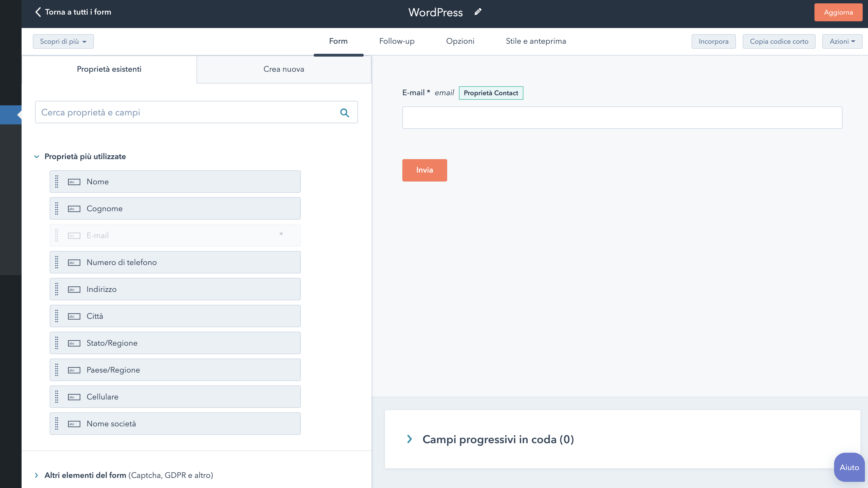Select the Nome property row
Screen dimensions: 868x488
point(175,182)
